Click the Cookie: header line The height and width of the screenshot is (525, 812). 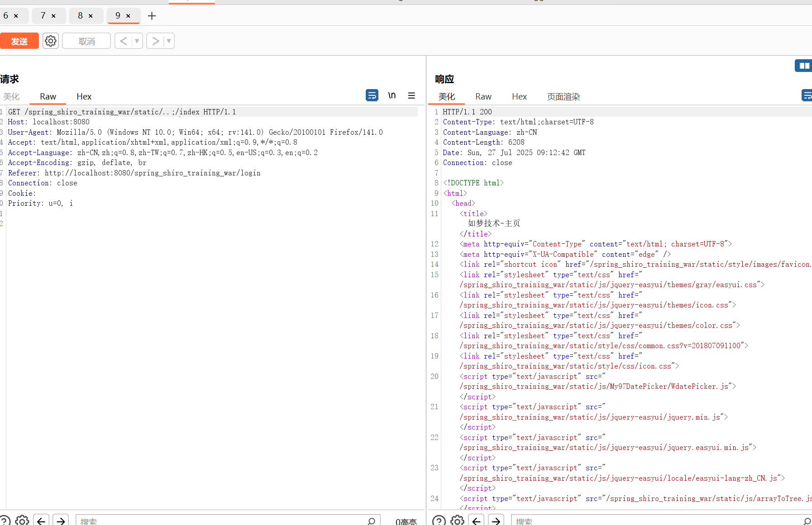tap(22, 193)
